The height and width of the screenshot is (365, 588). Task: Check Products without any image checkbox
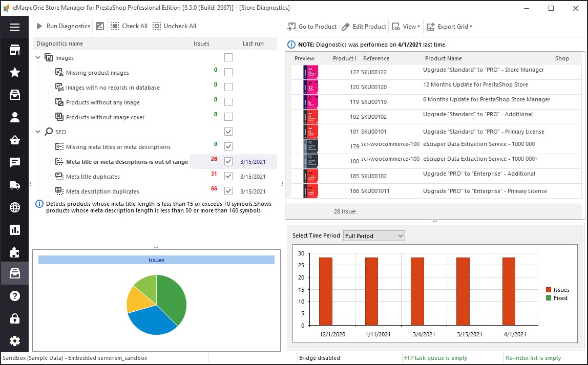[x=228, y=102]
